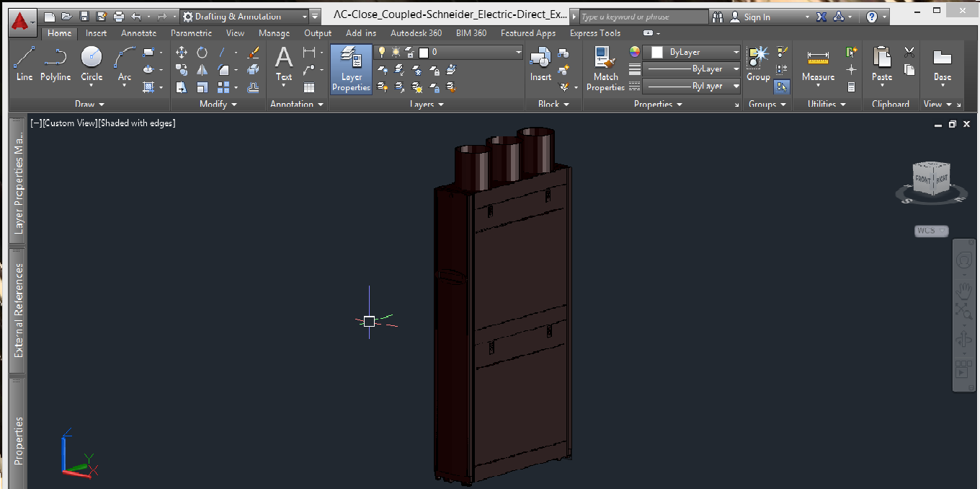Switch to the Annotate tab

coord(138,33)
